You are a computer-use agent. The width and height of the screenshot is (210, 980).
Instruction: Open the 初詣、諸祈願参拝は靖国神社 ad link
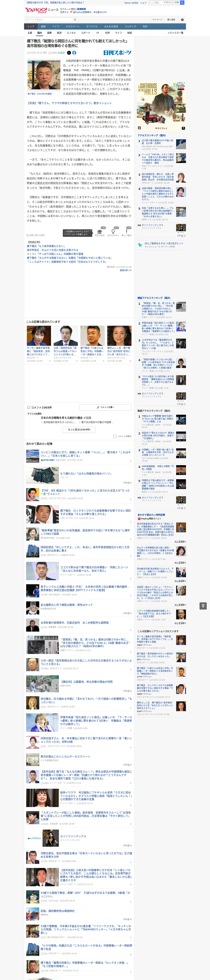tap(58, 911)
